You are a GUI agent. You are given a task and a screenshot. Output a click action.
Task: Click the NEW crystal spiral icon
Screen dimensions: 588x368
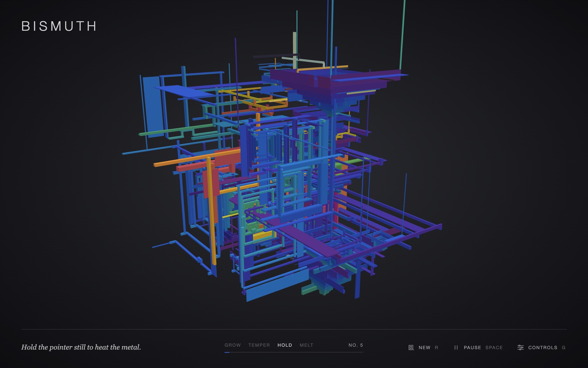411,348
